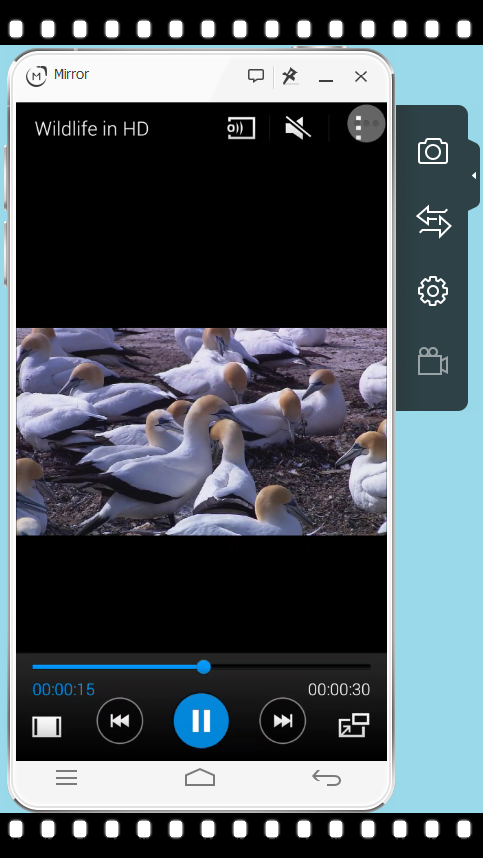Click the total duration 00:00:30

(339, 689)
